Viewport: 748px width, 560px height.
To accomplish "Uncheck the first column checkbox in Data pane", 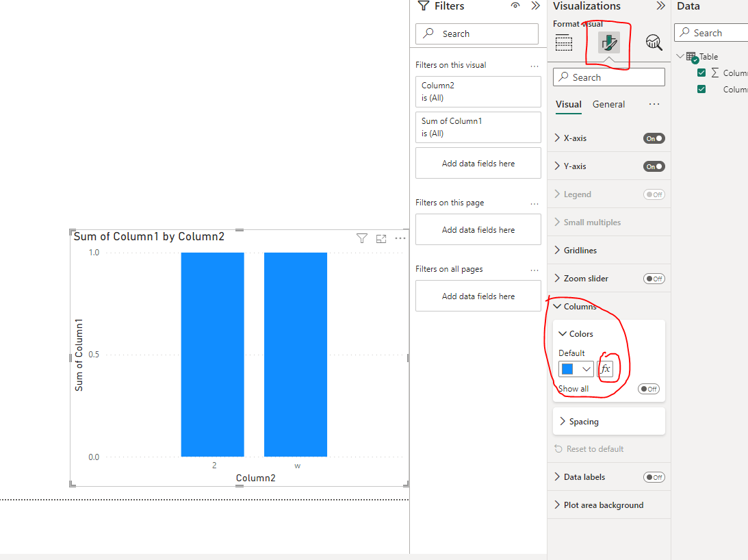I will tap(701, 73).
